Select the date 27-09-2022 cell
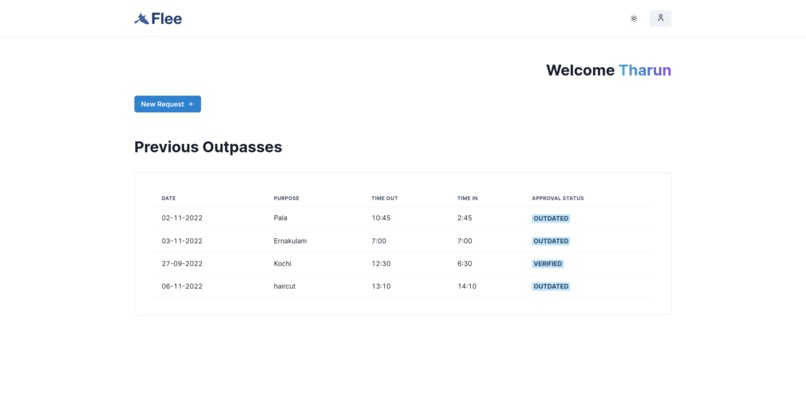The image size is (806, 404). 182,263
